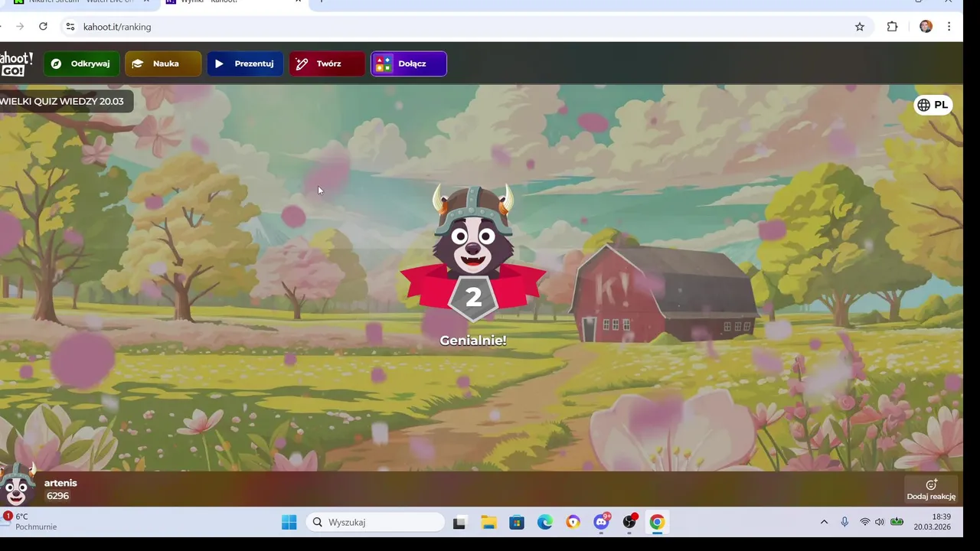Click the Google Chrome taskbar icon
Screen dimensions: 980x551
[657, 523]
